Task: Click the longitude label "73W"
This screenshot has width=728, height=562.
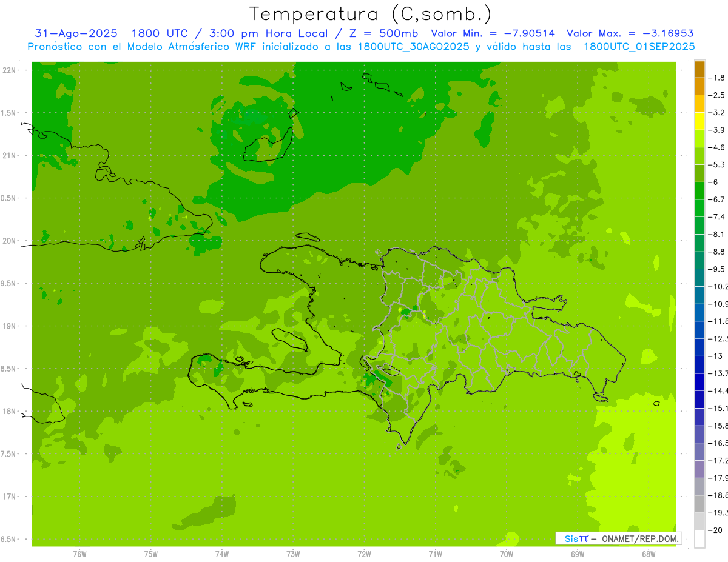Action: pyautogui.click(x=293, y=554)
